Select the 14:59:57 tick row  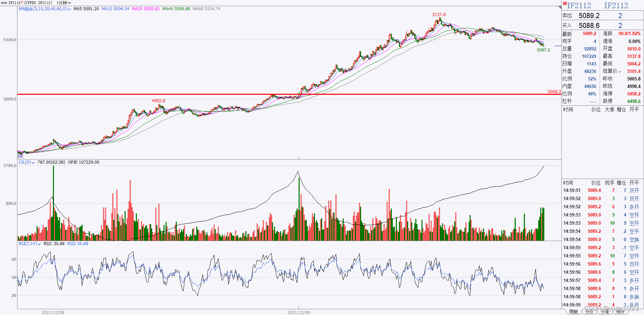click(603, 281)
